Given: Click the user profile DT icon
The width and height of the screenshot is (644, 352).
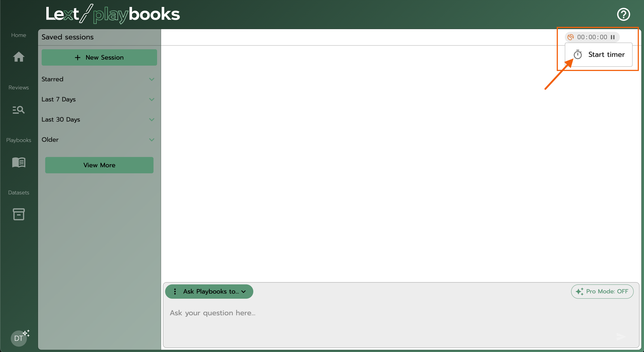Looking at the screenshot, I should click(19, 338).
